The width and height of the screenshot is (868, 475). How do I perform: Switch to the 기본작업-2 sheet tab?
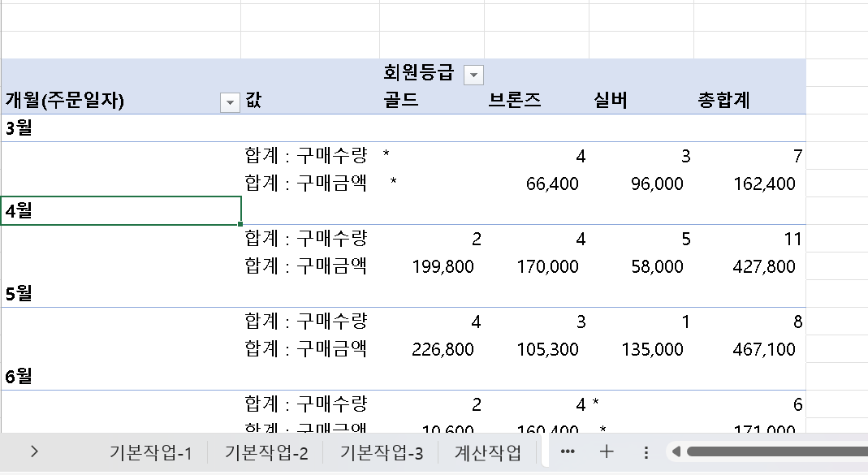point(266,453)
